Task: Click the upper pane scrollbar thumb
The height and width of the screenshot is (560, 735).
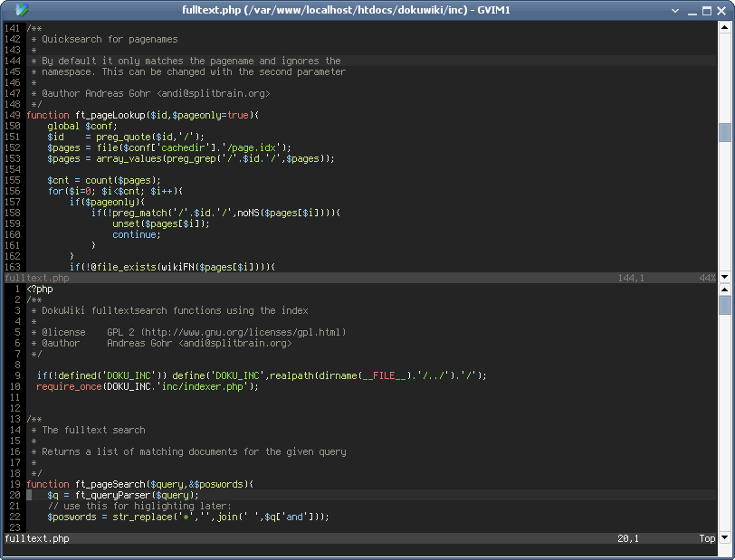Action: click(725, 132)
